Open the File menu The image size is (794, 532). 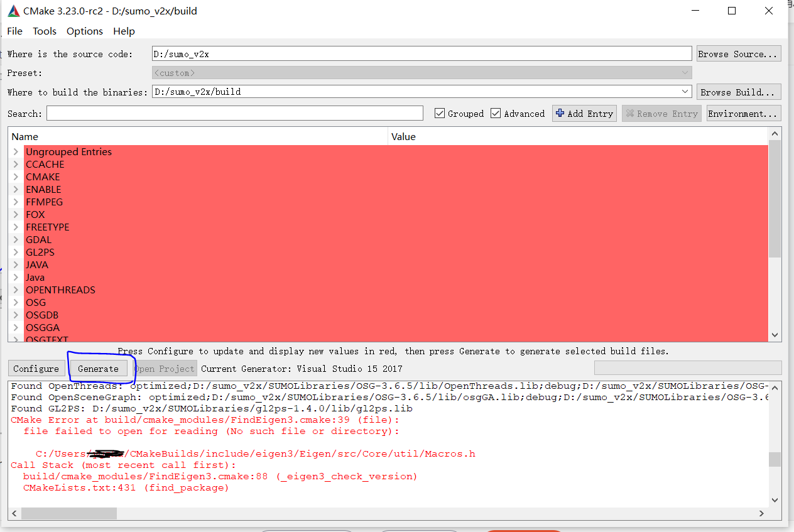pos(14,31)
